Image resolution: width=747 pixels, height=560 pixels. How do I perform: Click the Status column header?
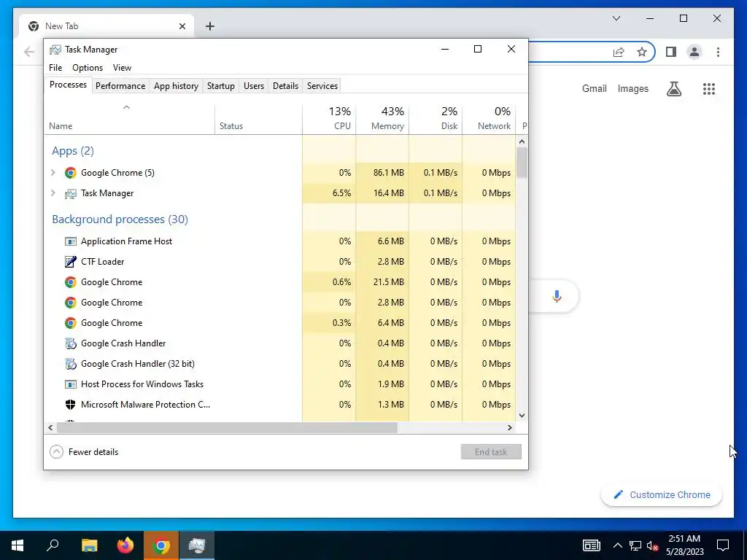[259, 119]
